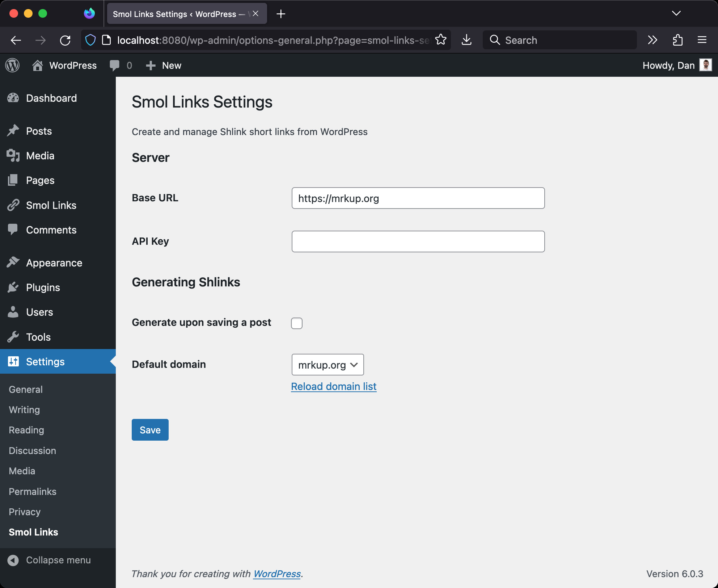Click the Media icon in sidebar

[14, 155]
